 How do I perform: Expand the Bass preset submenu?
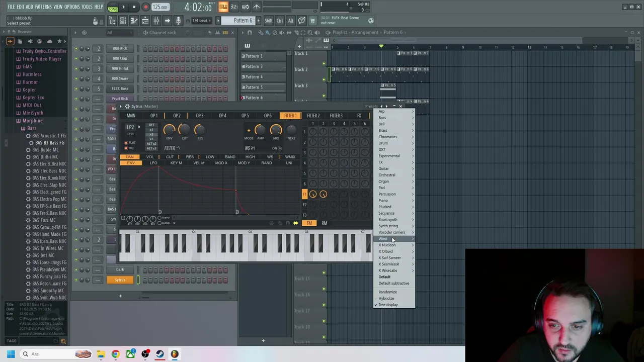[x=395, y=118]
